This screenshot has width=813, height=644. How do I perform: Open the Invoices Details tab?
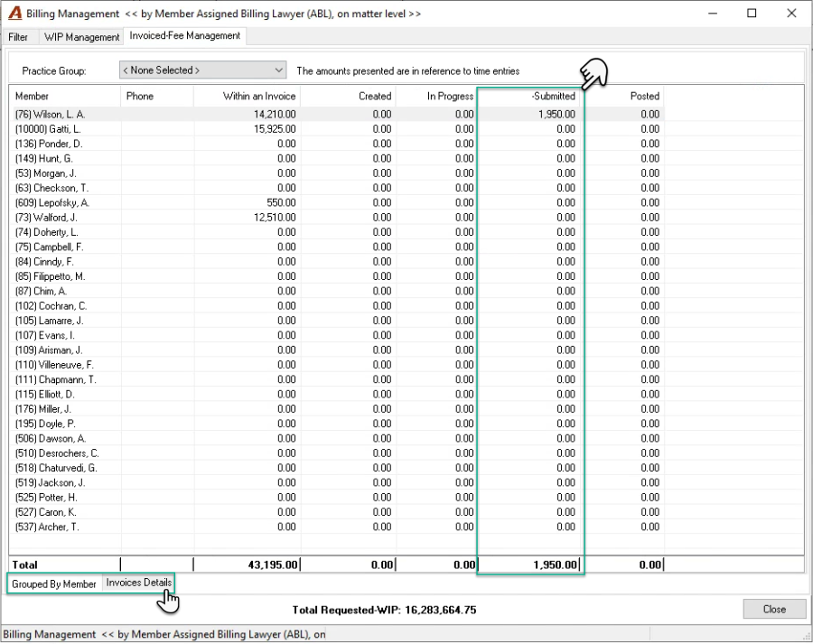click(138, 583)
